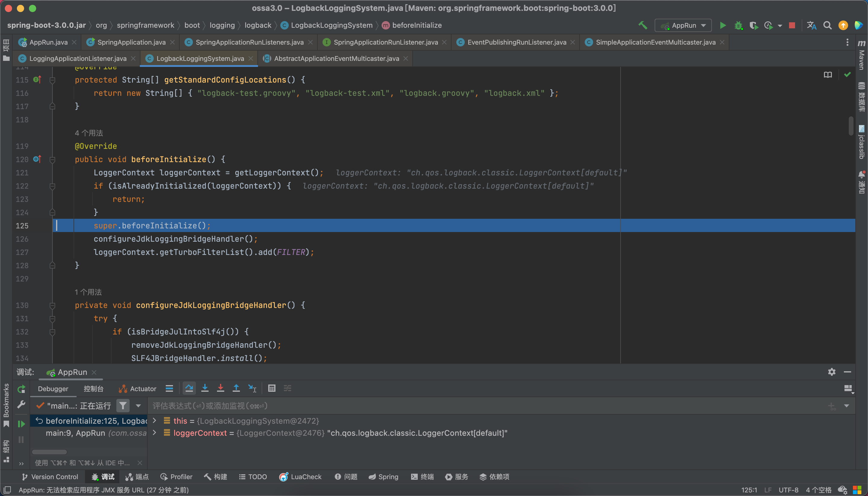Open the jclasslib side panel

click(862, 143)
